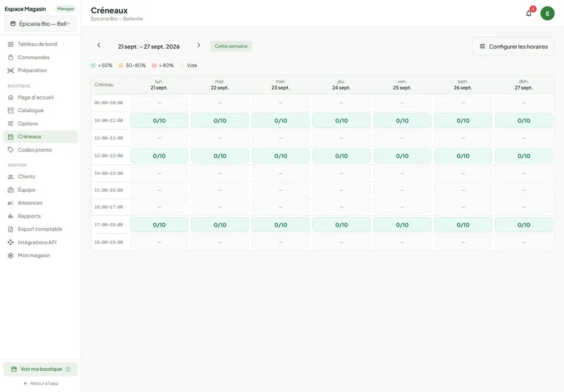This screenshot has height=392, width=564.
Task: Click the Page d'accueil home icon
Action: [x=11, y=97]
